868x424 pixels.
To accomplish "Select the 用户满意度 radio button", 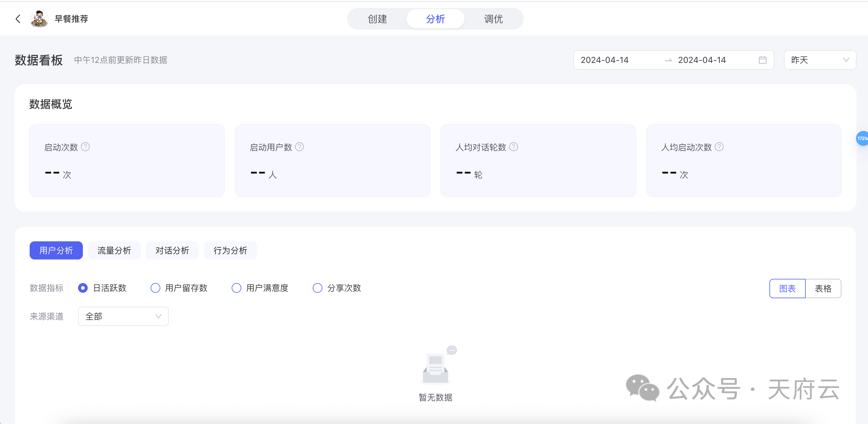I will pos(237,288).
